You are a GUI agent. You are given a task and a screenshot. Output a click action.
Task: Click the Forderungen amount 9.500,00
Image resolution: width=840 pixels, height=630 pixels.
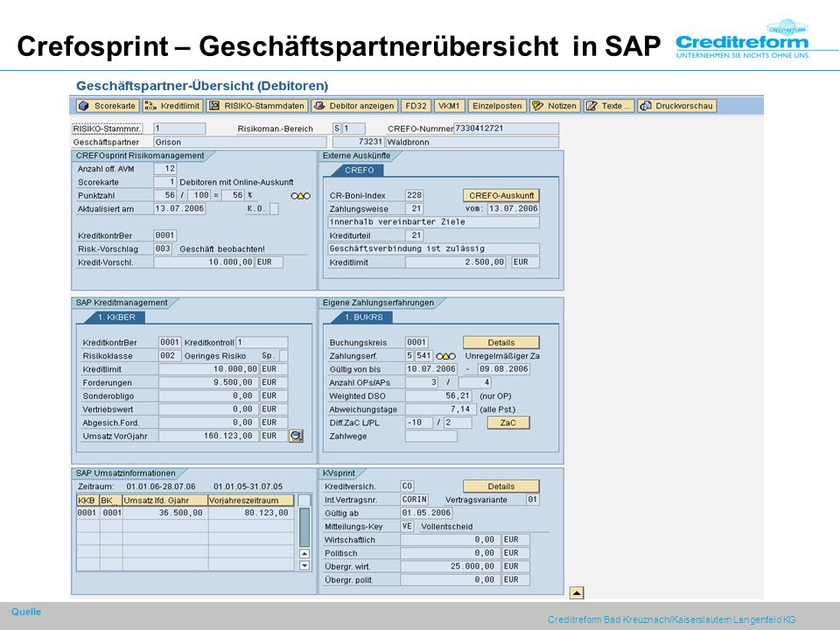tap(209, 382)
